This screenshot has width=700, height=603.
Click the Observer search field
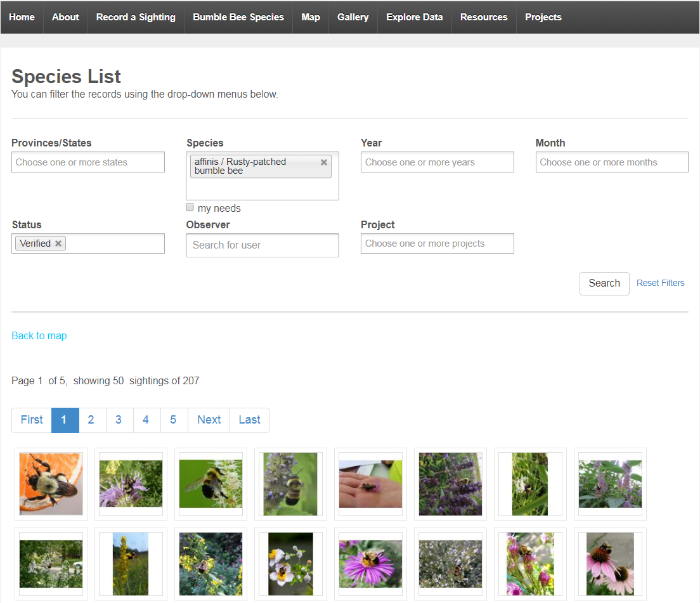tap(262, 245)
